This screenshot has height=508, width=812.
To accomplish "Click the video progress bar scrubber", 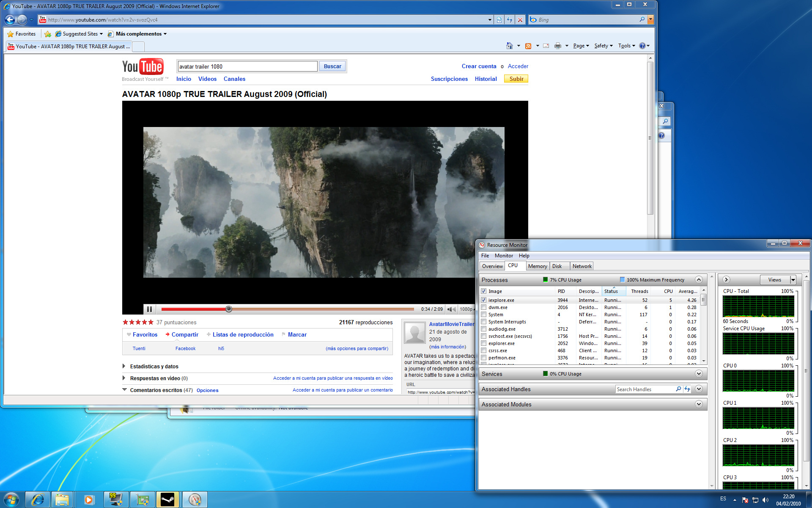I will coord(229,309).
